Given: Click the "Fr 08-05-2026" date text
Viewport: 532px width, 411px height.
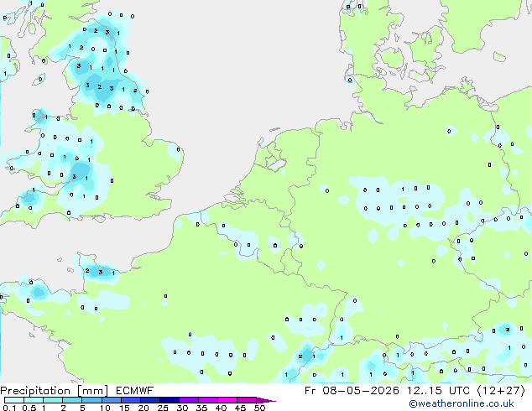Looking at the screenshot, I should click(x=352, y=391).
